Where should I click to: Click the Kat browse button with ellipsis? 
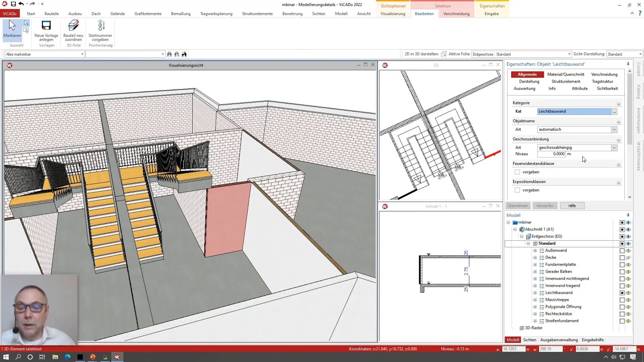click(614, 112)
